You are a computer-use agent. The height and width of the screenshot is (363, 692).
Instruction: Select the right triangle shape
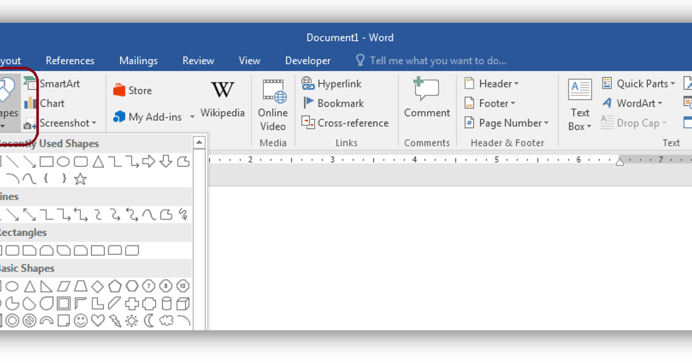[46, 286]
